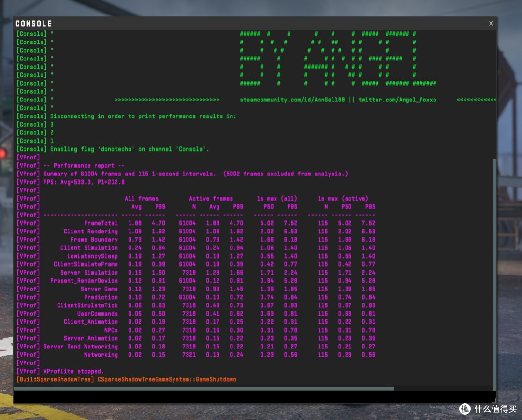Click the 'Active frames' column header

211,198
